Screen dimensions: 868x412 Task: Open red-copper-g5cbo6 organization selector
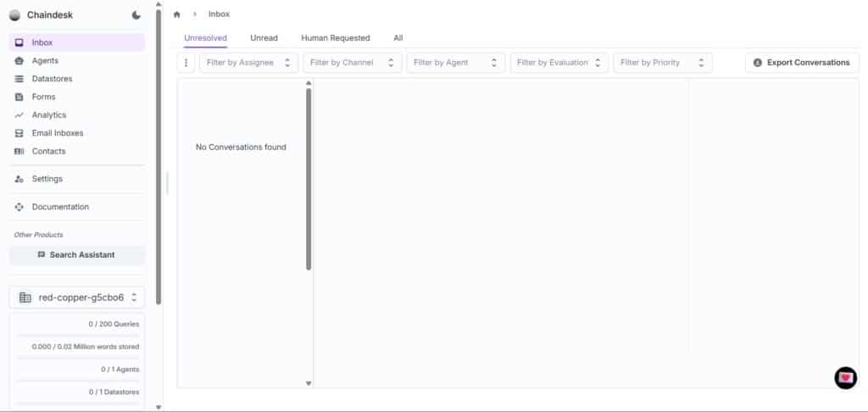[77, 298]
